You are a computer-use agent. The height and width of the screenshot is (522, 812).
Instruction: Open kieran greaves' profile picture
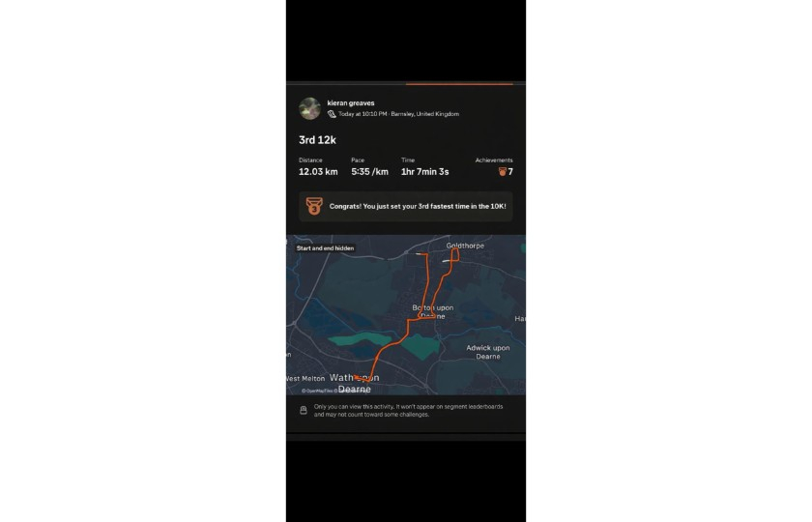coord(309,108)
